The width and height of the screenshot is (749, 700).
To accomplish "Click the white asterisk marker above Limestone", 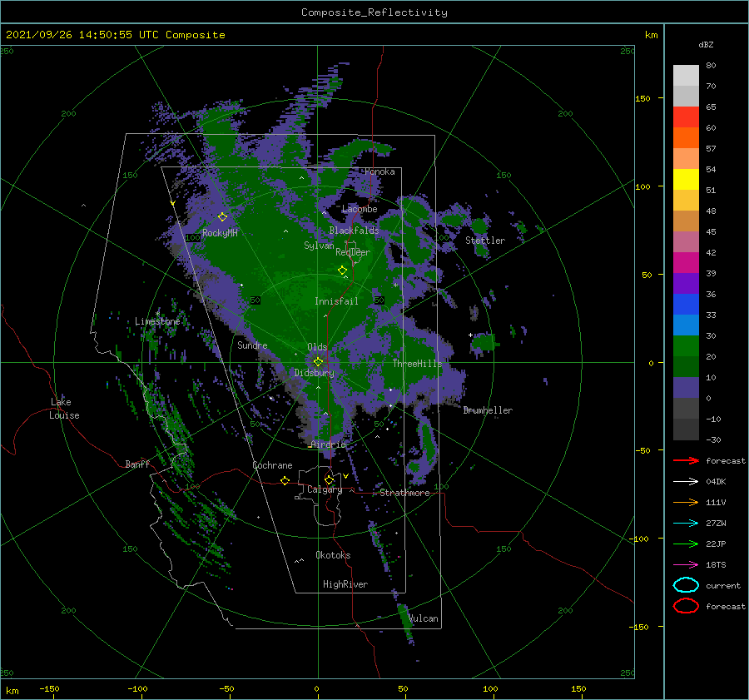I will coord(157,314).
